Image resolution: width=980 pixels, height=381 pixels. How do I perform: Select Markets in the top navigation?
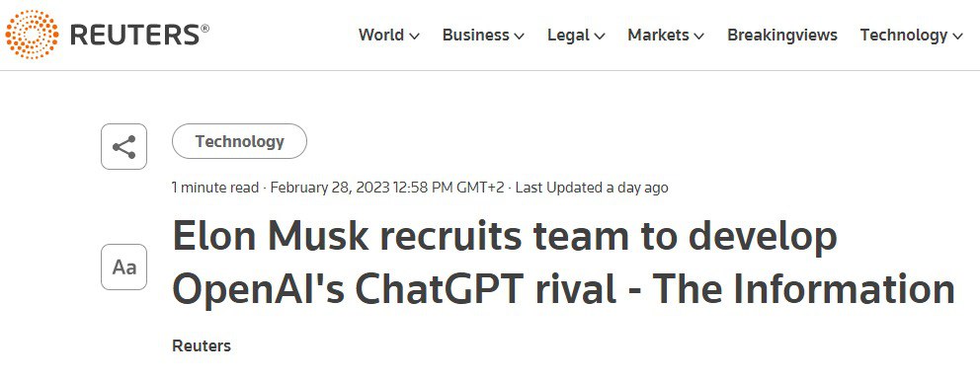point(658,35)
